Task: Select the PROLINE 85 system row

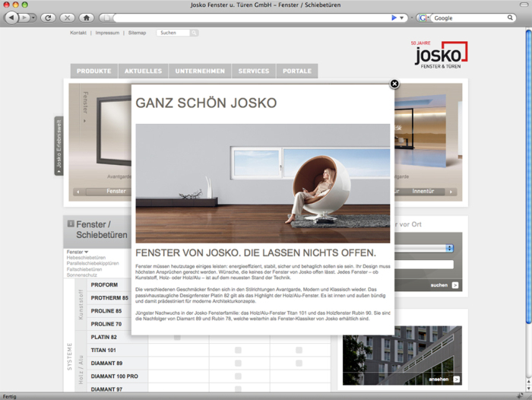Action: point(109,311)
